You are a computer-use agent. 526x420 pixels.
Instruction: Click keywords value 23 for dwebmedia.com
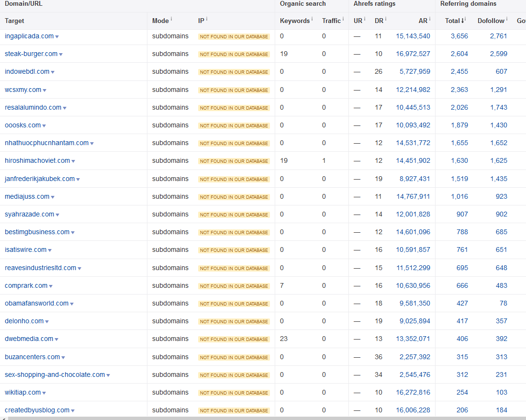point(284,339)
